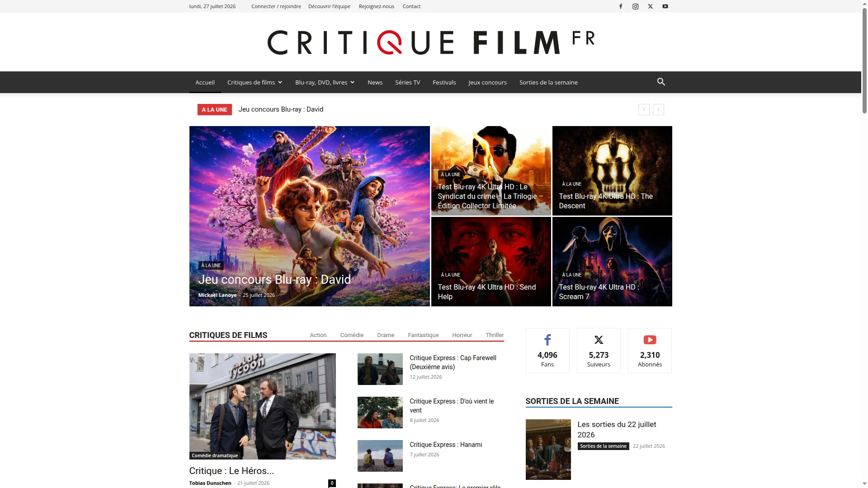Open Critique Express : D'où vient le vent
Viewport: 868px width, 488px height.
(x=452, y=406)
